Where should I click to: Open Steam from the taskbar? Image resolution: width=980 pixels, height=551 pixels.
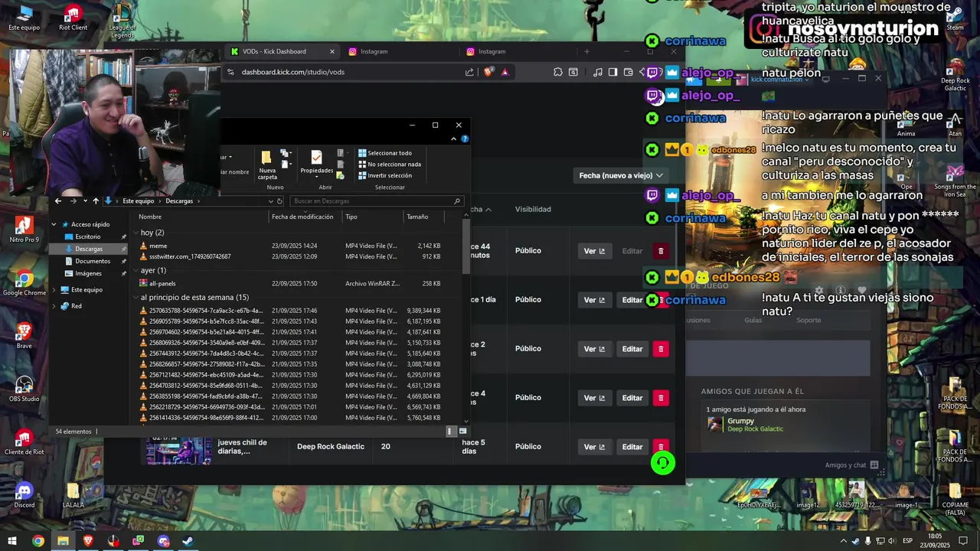188,541
